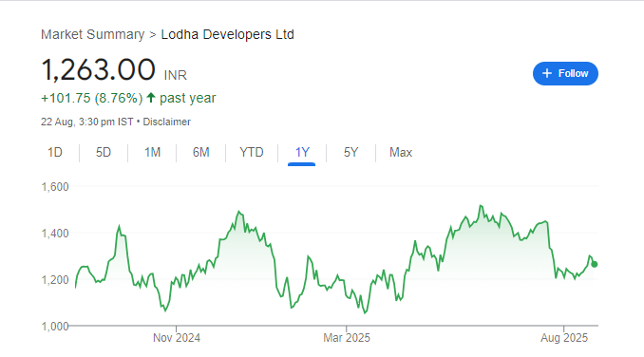Select the 1Y range tab
The image size is (644, 357).
click(302, 153)
